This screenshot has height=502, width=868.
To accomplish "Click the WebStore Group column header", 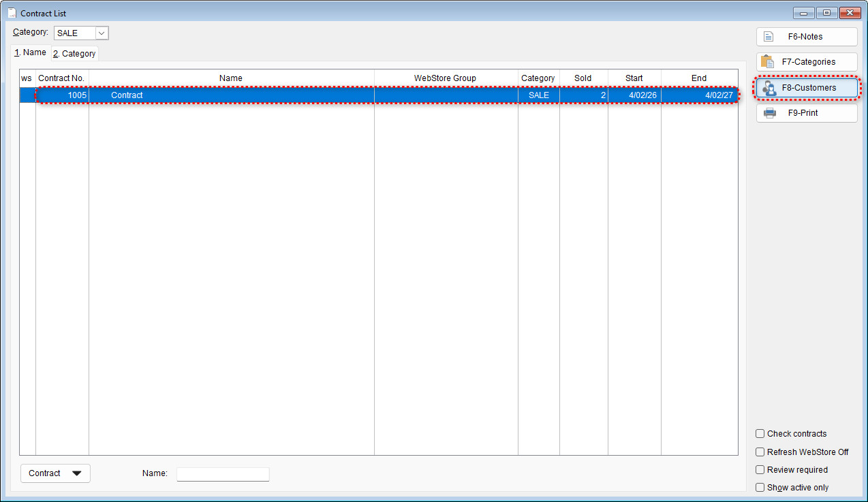I will [445, 78].
